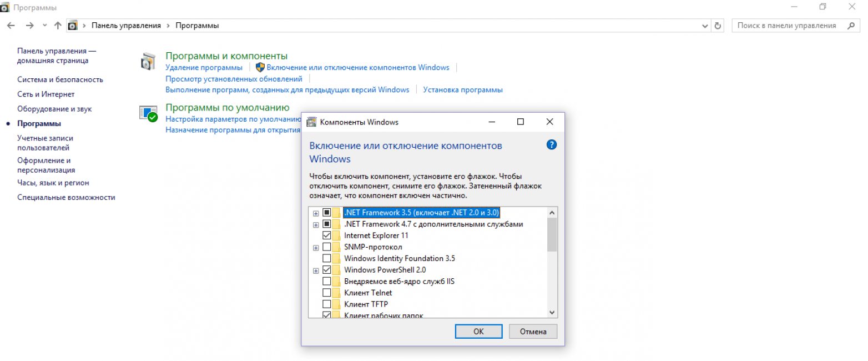Click the folder icon beside Клиент TFTP
This screenshot has width=868, height=361.
coord(336,304)
